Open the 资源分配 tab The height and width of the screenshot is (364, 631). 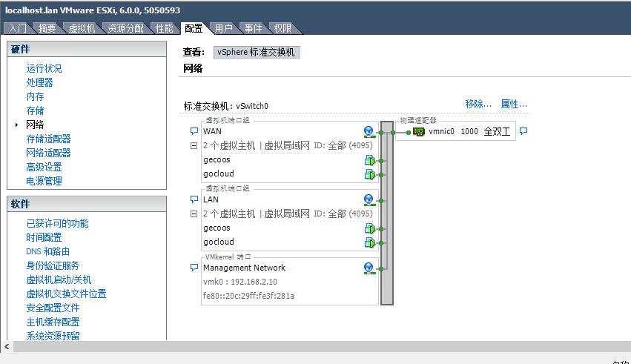click(125, 28)
